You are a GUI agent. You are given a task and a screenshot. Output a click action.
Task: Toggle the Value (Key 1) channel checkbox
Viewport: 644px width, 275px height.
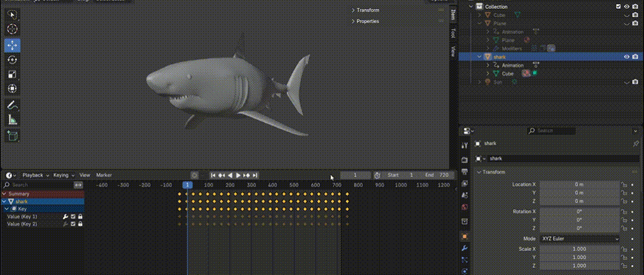pyautogui.click(x=73, y=217)
